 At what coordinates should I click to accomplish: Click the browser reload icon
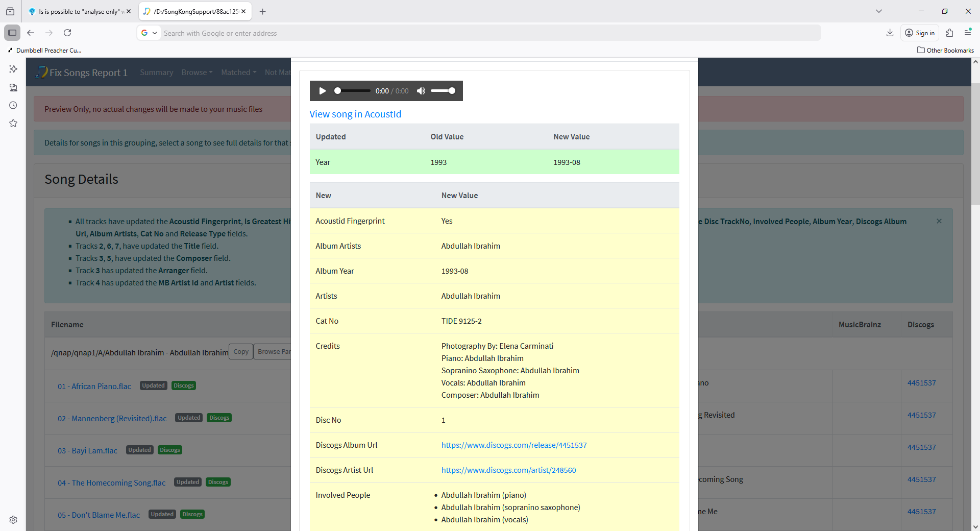point(67,33)
